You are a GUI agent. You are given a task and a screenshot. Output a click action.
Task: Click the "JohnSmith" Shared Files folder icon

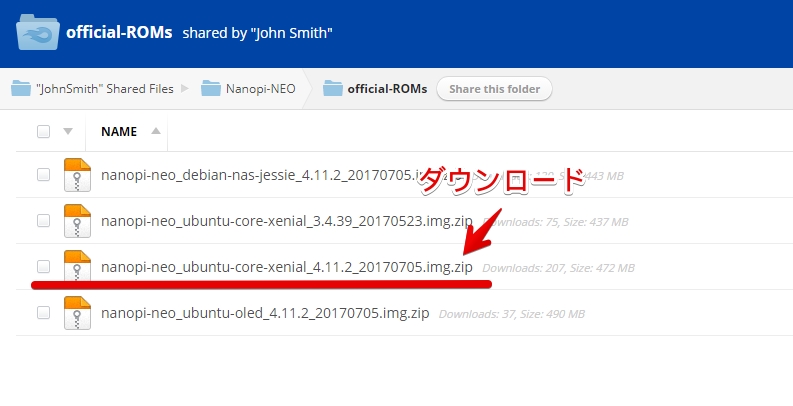[21, 88]
